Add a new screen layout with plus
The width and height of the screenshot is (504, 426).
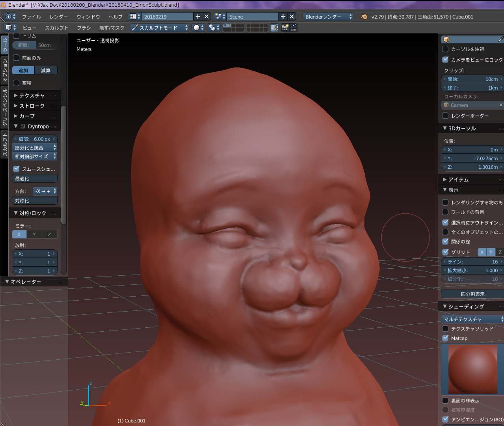198,17
